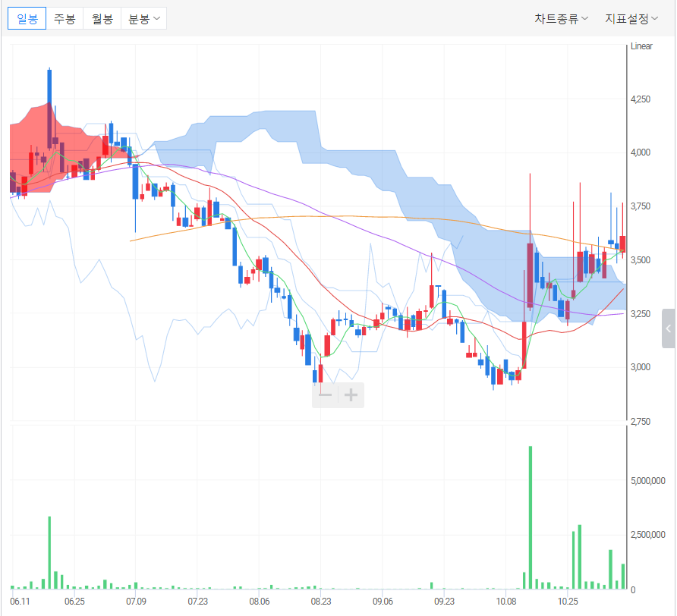Viewport: 677px width, 616px height.
Task: Click the 4,250 price axis label
Action: pos(641,99)
